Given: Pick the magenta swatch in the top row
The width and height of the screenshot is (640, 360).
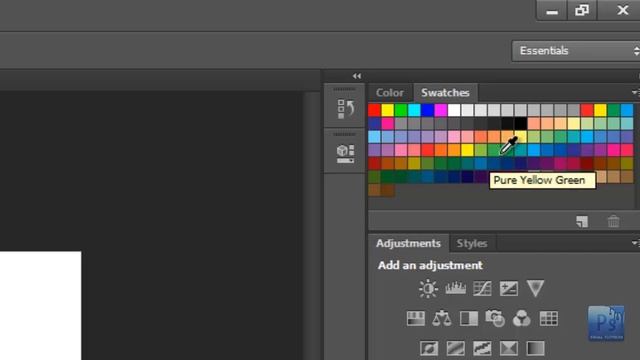Looking at the screenshot, I should [x=441, y=110].
